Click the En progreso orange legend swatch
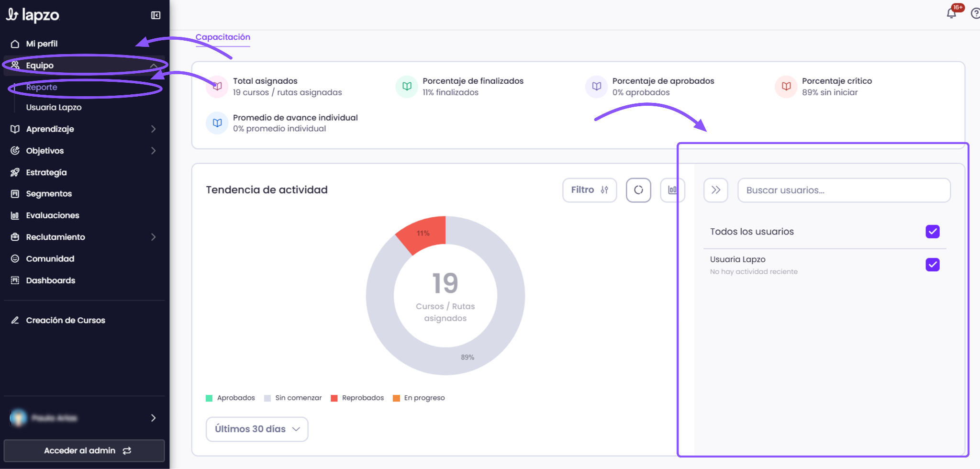Image resolution: width=980 pixels, height=469 pixels. tap(396, 398)
